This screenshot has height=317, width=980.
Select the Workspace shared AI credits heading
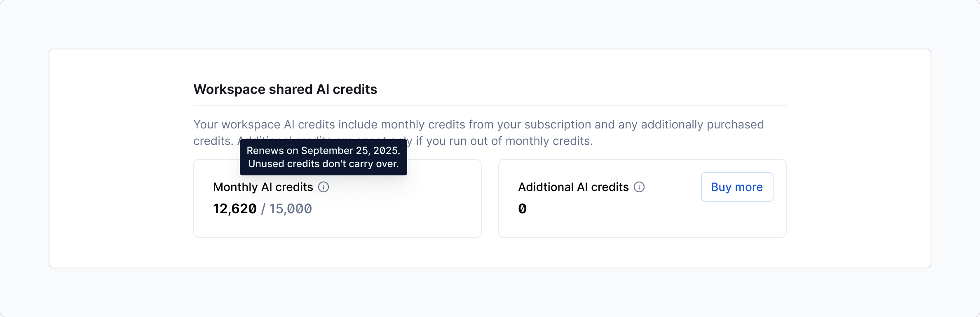pos(285,89)
